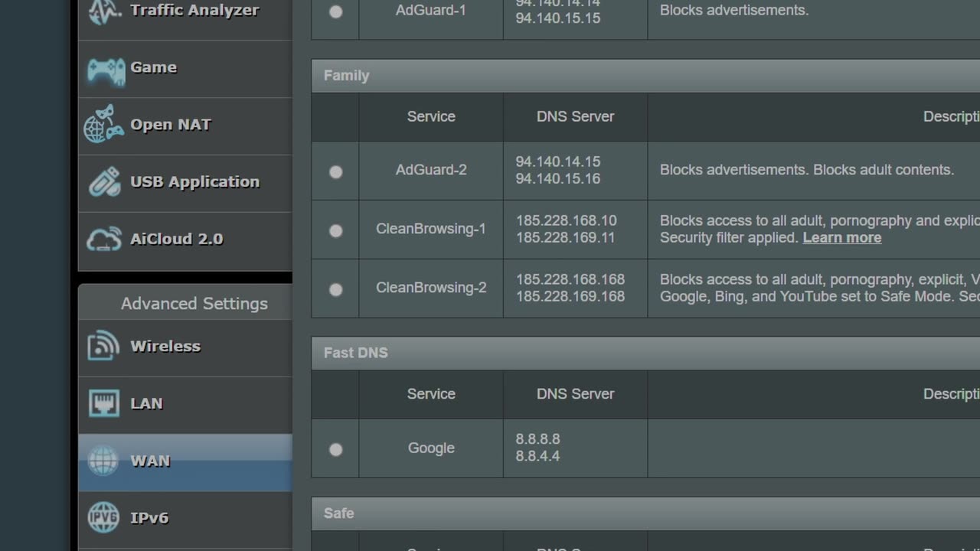Click the Family section header
This screenshot has width=980, height=551.
[x=645, y=76]
